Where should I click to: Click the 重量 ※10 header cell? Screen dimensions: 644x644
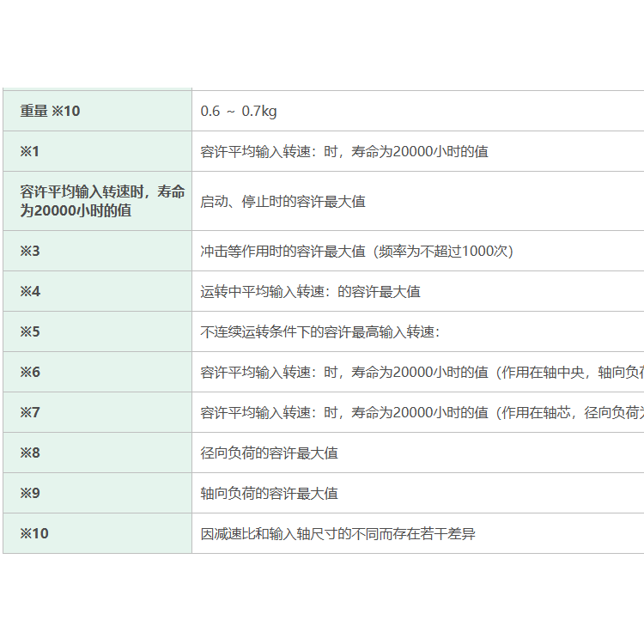click(x=50, y=111)
